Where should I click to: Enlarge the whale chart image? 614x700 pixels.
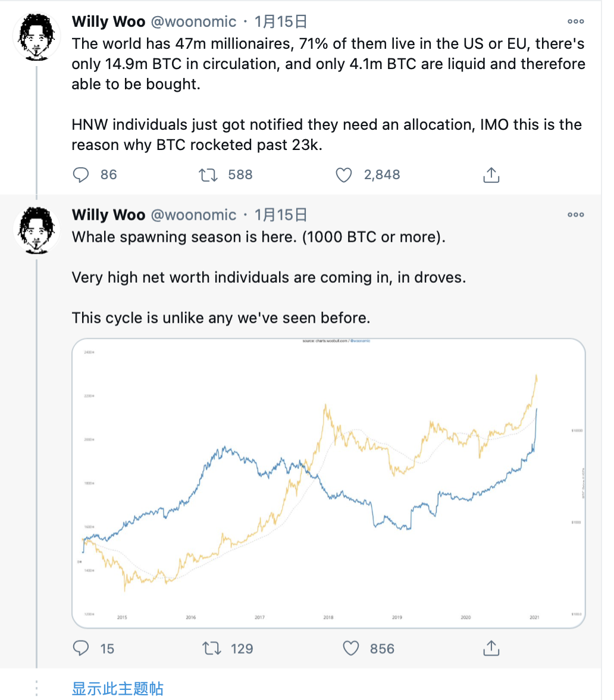coord(328,483)
